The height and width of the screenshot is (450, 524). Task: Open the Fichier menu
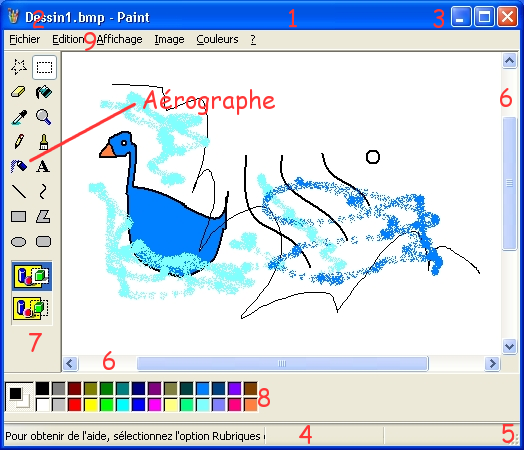[x=24, y=39]
